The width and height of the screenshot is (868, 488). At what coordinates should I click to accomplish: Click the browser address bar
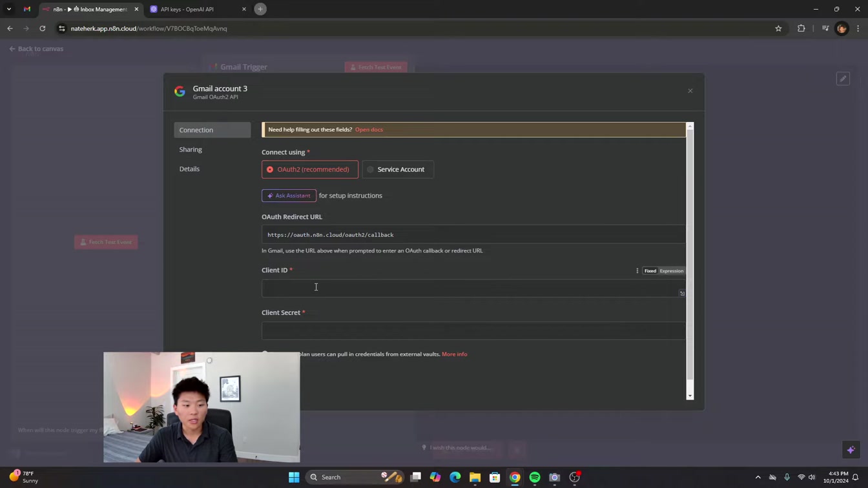[x=420, y=28]
